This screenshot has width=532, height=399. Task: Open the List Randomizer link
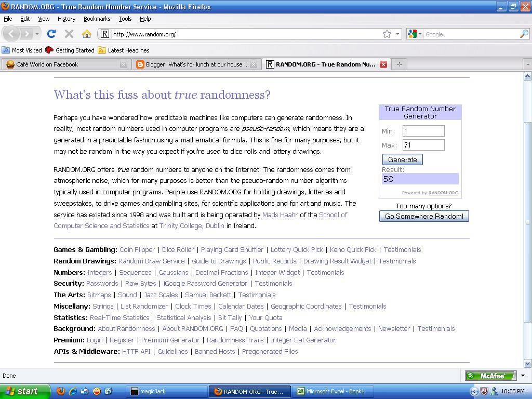click(144, 307)
